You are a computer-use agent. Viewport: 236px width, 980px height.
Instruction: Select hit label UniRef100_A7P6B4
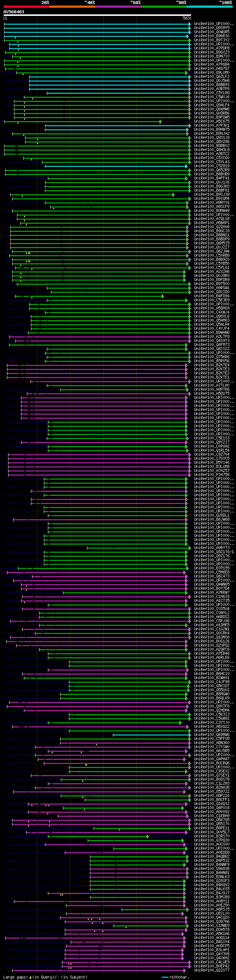(x=212, y=64)
